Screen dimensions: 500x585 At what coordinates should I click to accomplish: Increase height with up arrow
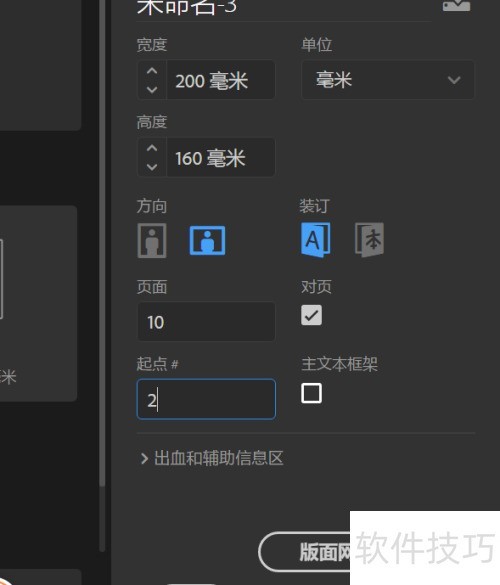152,148
